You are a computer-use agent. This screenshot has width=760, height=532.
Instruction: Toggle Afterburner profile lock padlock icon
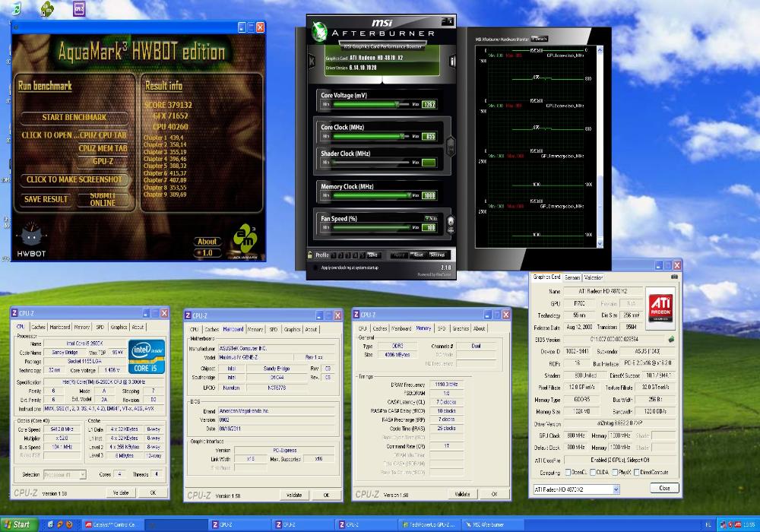pyautogui.click(x=310, y=255)
